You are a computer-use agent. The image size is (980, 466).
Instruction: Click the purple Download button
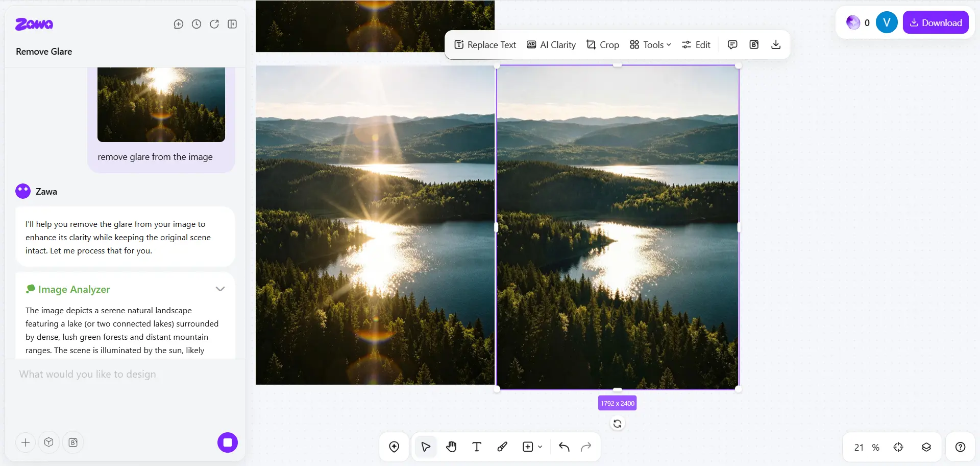936,22
